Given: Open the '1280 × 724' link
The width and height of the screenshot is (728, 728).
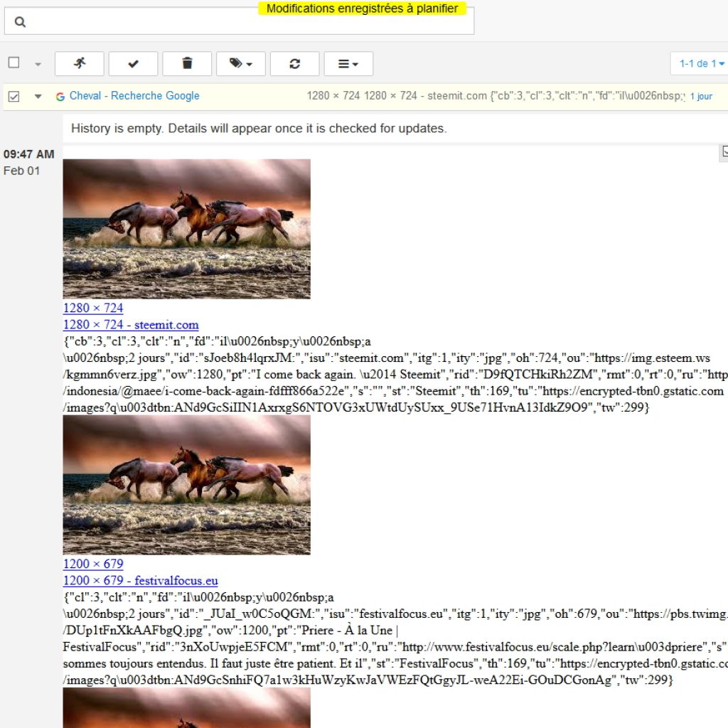Looking at the screenshot, I should [x=93, y=308].
